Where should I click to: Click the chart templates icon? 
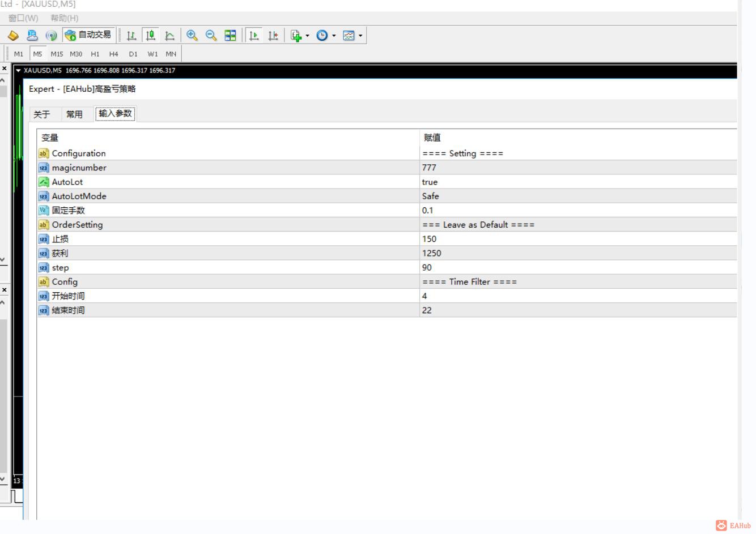coord(349,36)
